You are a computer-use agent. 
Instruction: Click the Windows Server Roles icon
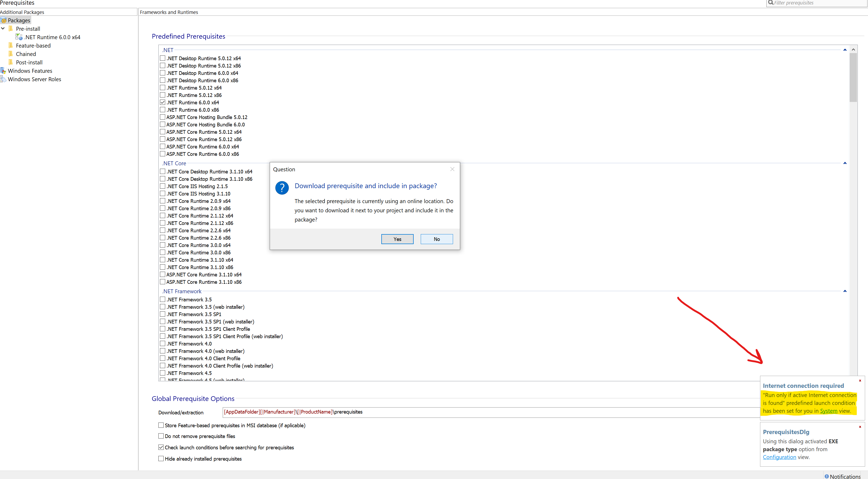click(x=3, y=79)
